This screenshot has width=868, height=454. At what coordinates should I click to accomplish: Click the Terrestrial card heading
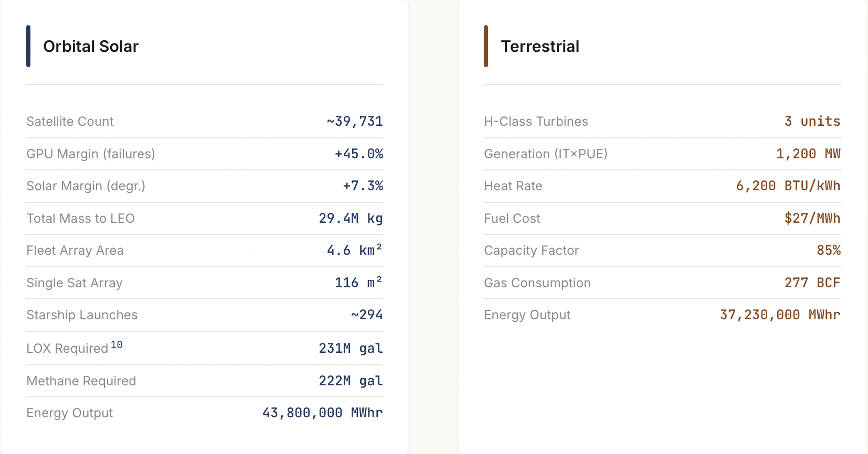point(540,47)
